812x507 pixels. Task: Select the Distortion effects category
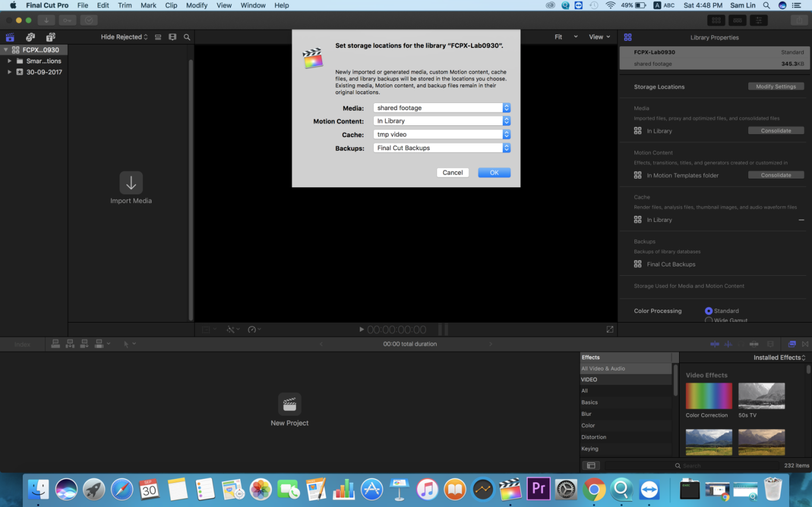click(x=626, y=437)
